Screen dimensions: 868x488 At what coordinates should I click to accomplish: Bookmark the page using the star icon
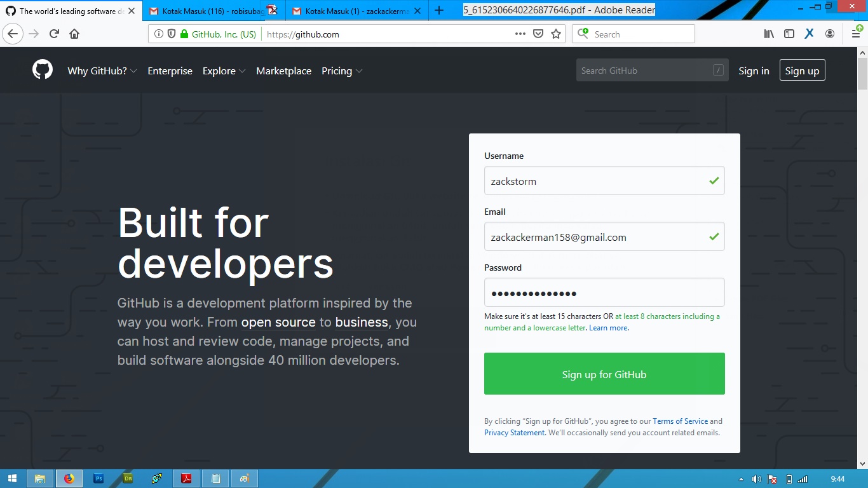point(557,34)
